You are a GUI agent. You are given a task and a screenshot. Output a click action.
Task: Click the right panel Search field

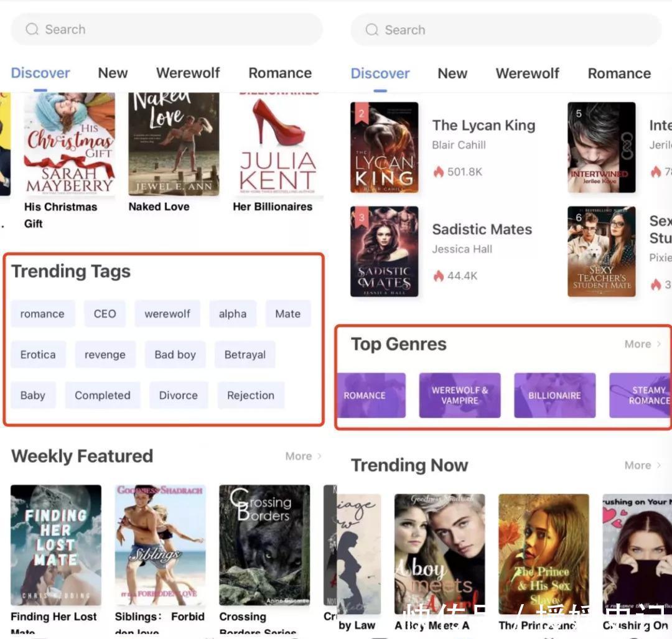click(x=506, y=30)
